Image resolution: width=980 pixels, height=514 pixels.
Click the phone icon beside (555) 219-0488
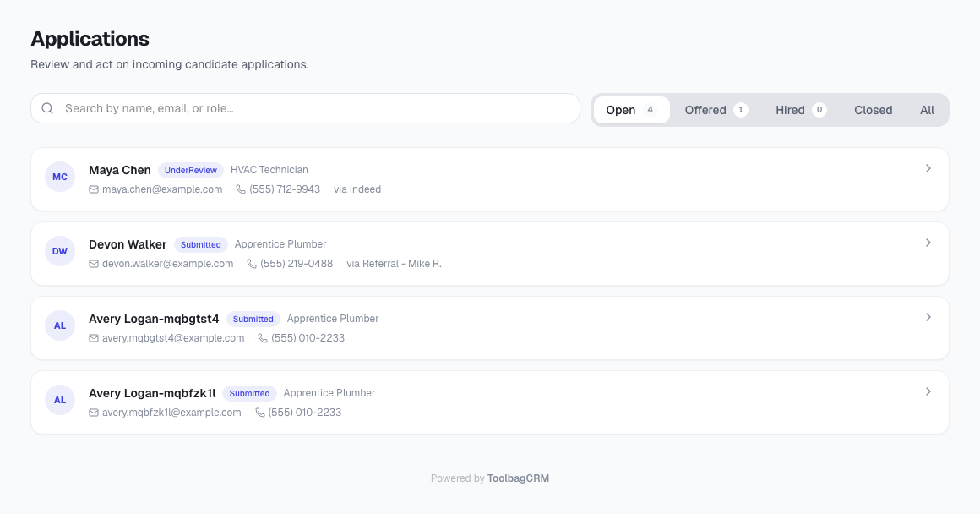252,264
